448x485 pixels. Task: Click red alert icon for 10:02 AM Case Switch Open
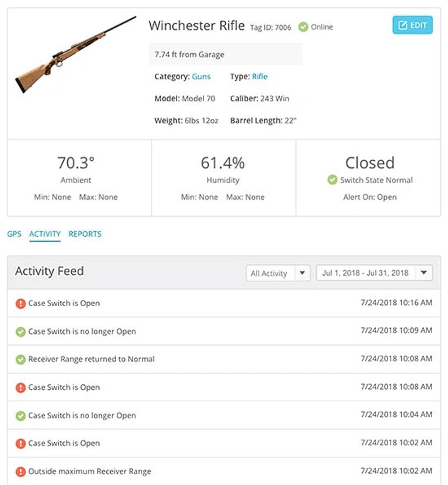click(20, 444)
